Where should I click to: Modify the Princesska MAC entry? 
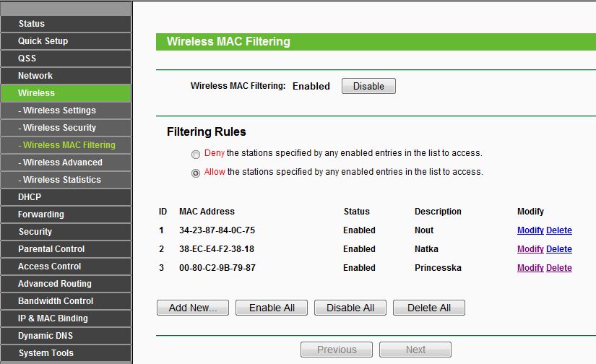click(x=530, y=268)
